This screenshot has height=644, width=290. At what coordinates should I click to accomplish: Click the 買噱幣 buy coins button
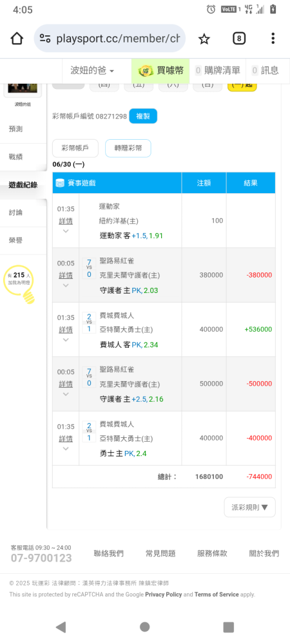point(160,70)
